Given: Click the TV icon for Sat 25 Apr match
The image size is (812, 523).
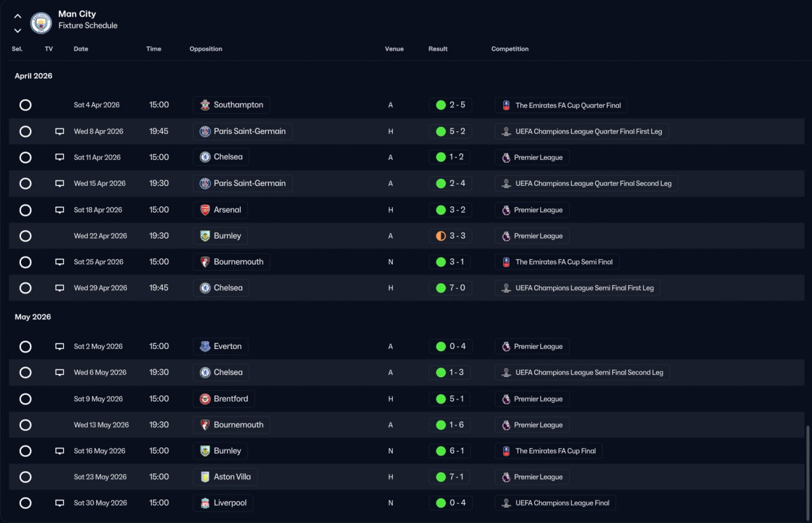Looking at the screenshot, I should (60, 262).
